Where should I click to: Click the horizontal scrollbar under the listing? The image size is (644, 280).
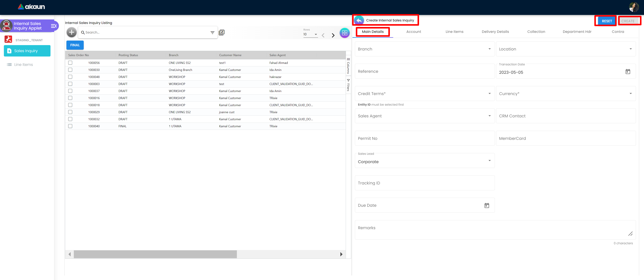(x=155, y=254)
